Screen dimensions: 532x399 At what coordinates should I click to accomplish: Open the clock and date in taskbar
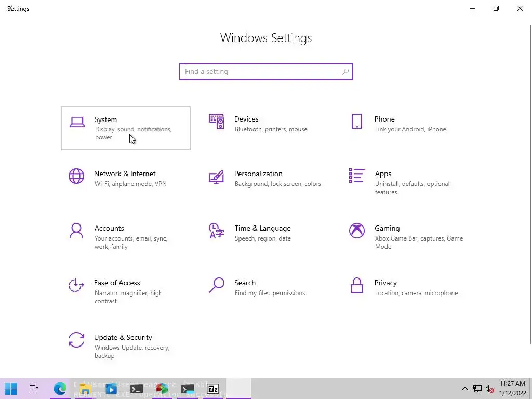pyautogui.click(x=512, y=389)
